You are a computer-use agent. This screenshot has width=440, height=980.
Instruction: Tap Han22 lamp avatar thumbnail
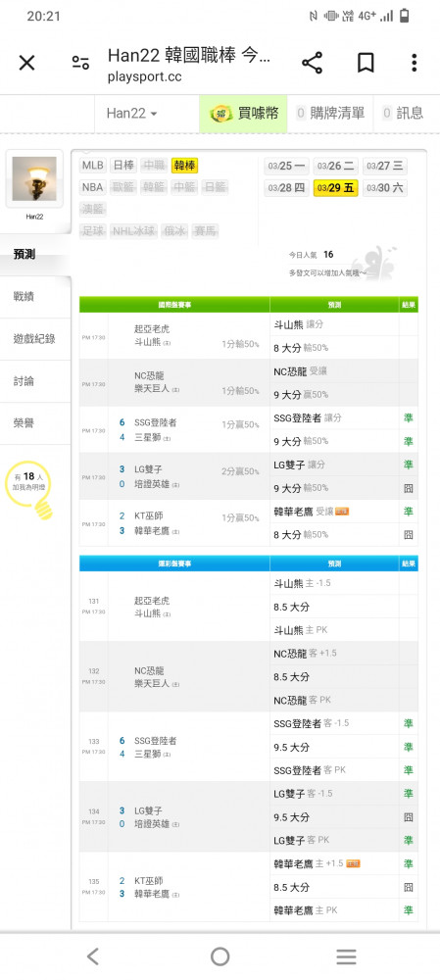[x=34, y=178]
